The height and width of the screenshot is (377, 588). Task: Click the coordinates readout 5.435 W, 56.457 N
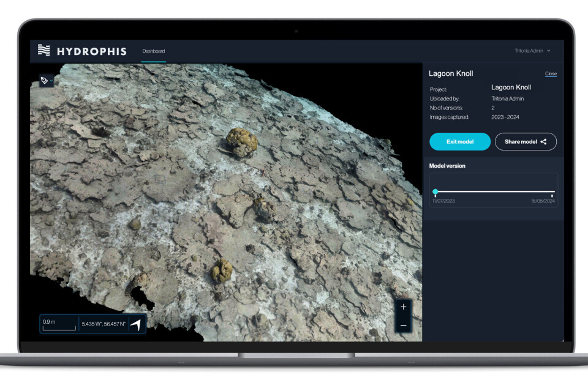(104, 324)
